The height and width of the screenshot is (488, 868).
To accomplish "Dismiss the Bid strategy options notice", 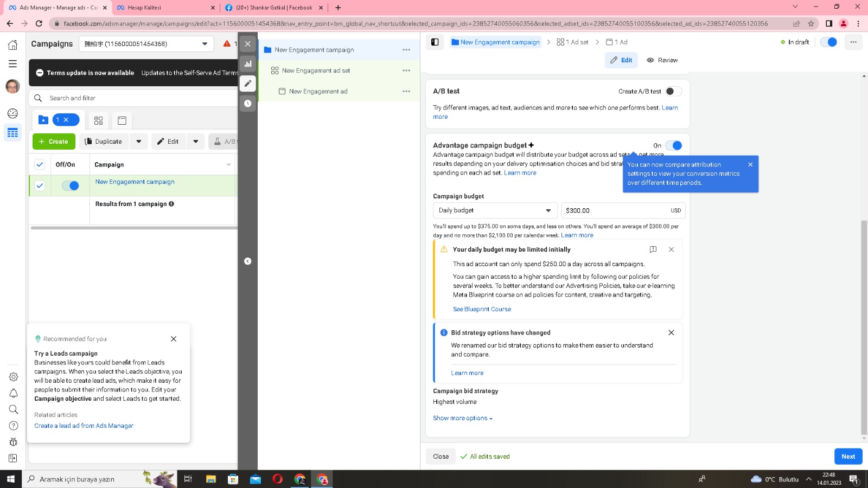I will [x=671, y=332].
